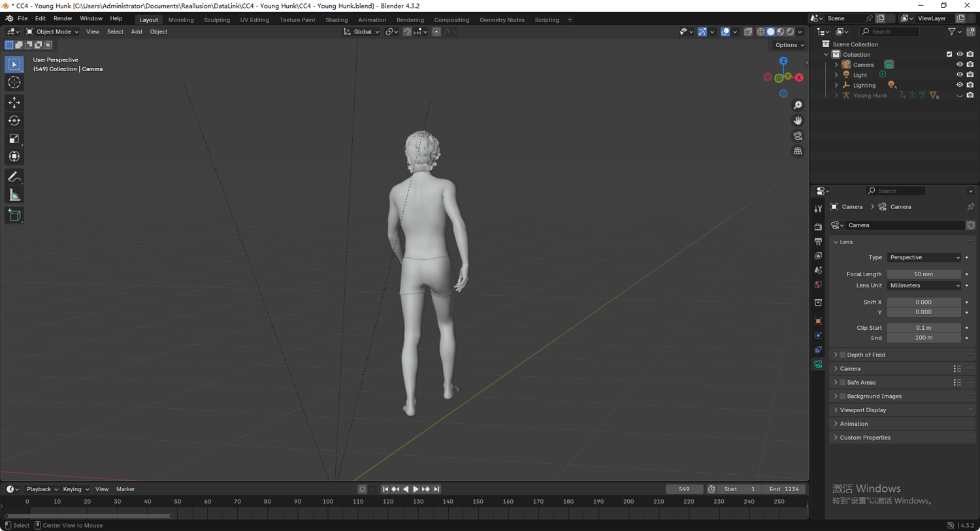Toggle snapping magnet in viewport header

407,31
